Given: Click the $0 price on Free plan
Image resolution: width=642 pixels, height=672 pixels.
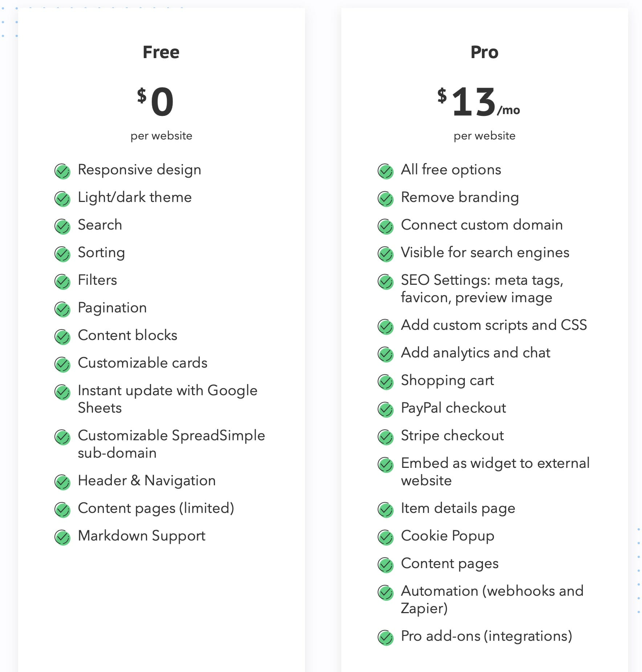Looking at the screenshot, I should [155, 102].
